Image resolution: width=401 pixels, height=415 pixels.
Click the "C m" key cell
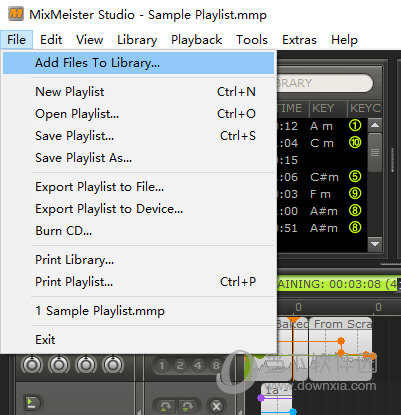click(322, 143)
